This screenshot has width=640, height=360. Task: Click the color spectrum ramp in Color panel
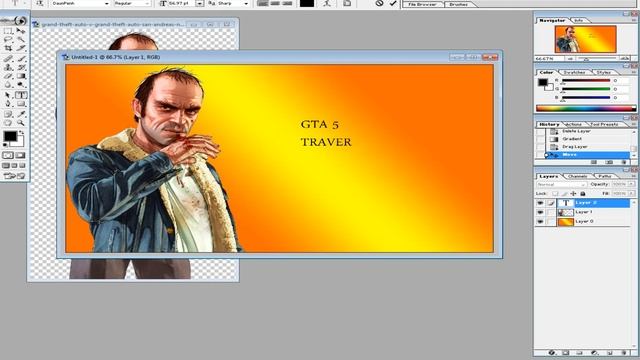[586, 108]
